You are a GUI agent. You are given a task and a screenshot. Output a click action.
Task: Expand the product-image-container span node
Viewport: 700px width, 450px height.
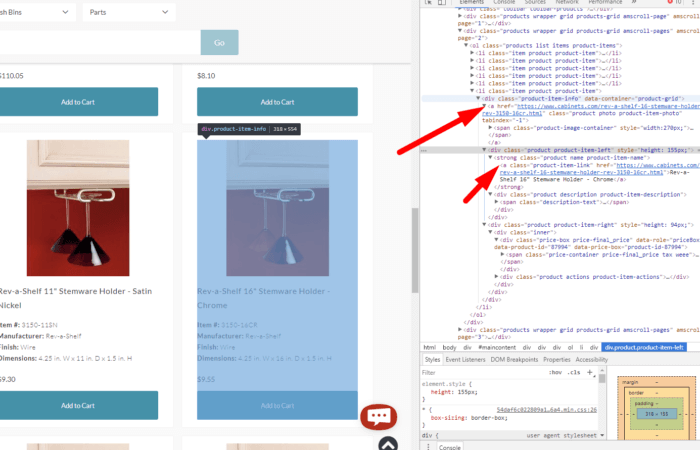coord(490,128)
